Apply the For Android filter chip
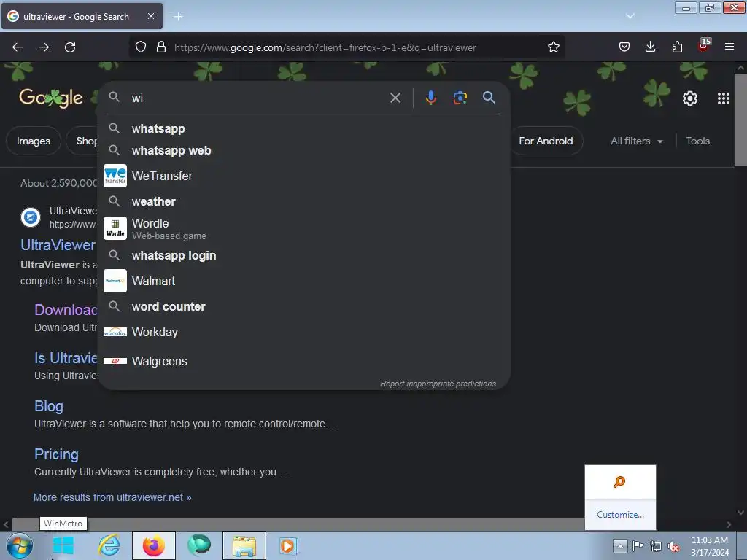 tap(546, 141)
